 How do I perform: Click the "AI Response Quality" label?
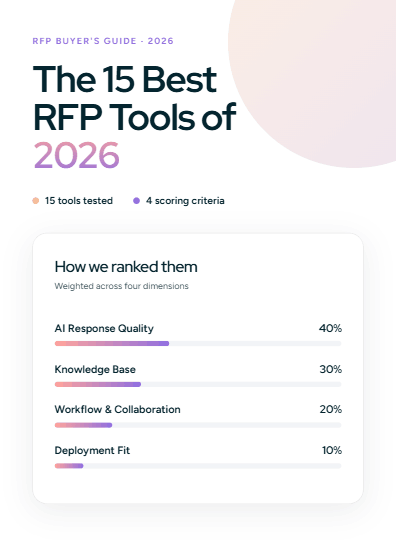click(x=104, y=329)
